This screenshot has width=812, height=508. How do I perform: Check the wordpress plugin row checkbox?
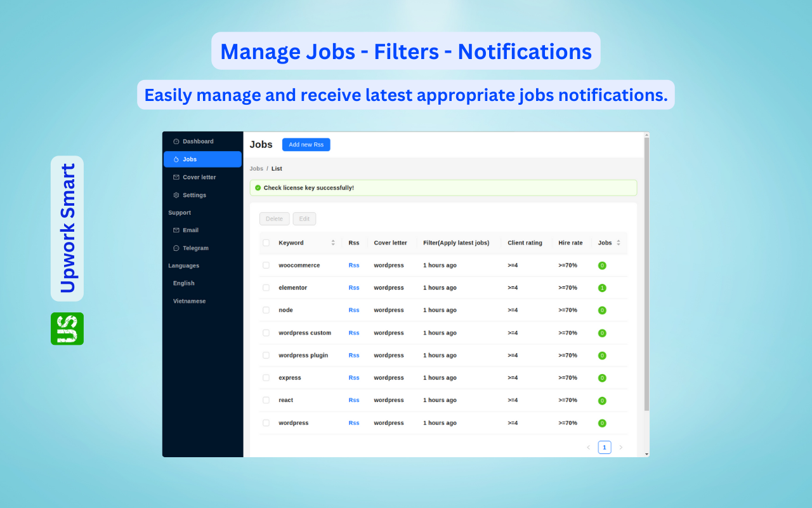[x=266, y=355]
